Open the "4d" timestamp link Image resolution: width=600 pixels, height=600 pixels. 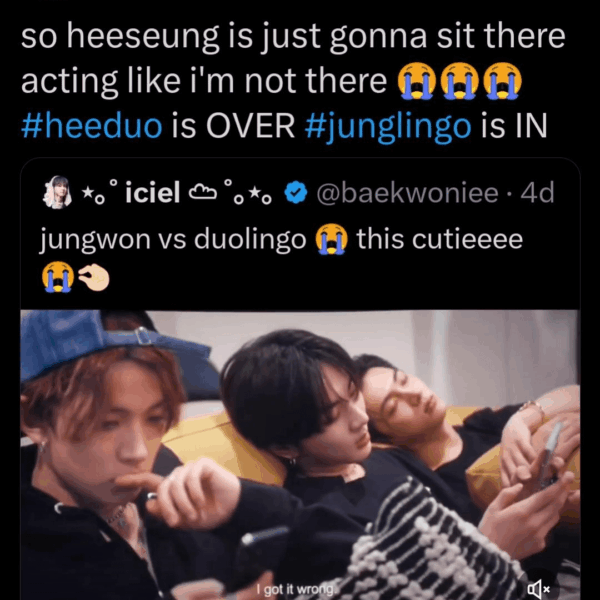(x=537, y=192)
